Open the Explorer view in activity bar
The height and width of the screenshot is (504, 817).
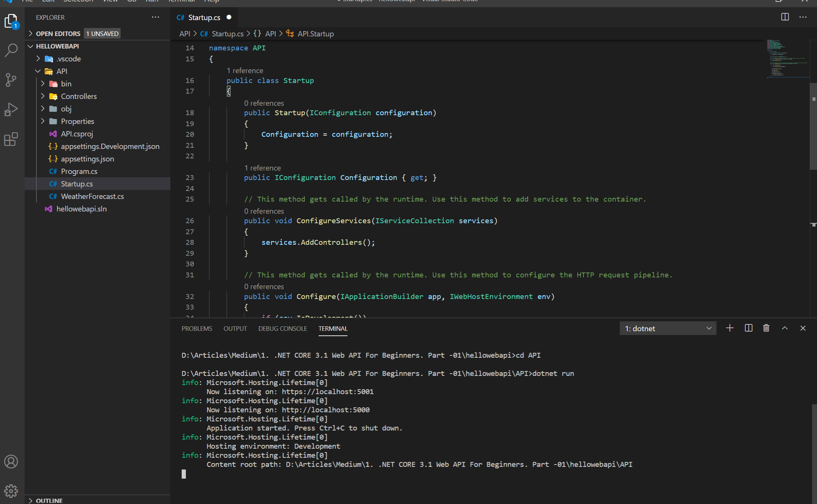(x=11, y=21)
